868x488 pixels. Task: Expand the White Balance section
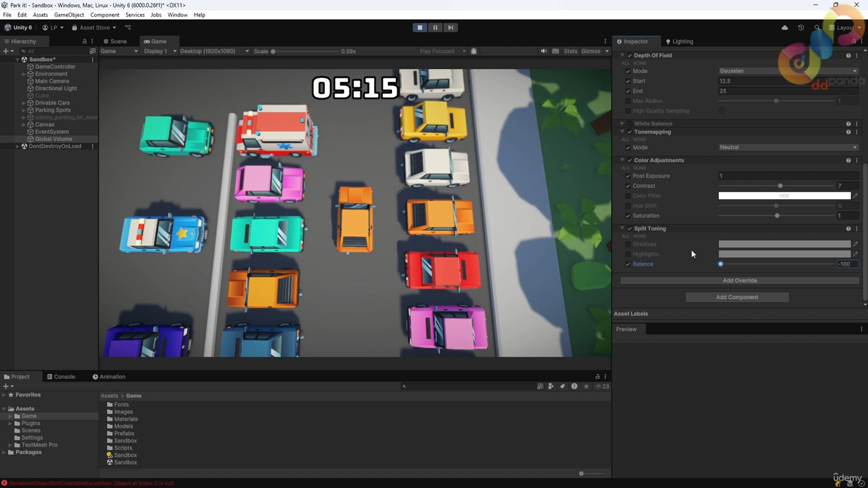[622, 124]
